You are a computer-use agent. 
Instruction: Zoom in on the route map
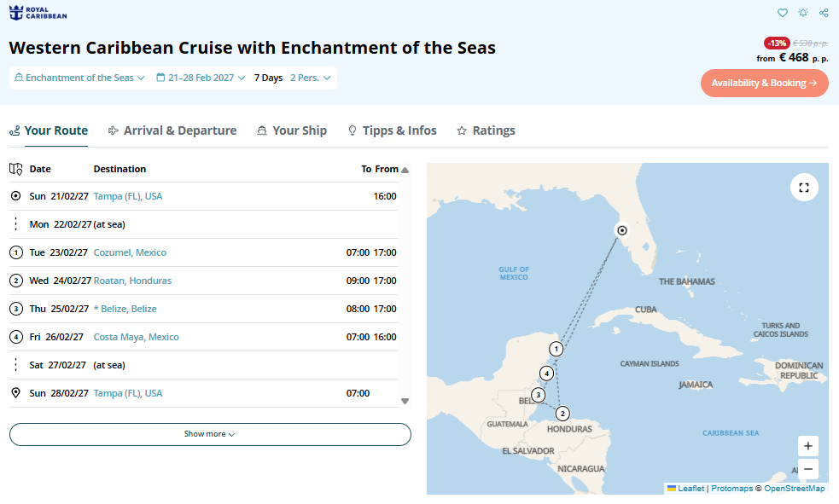click(x=808, y=446)
